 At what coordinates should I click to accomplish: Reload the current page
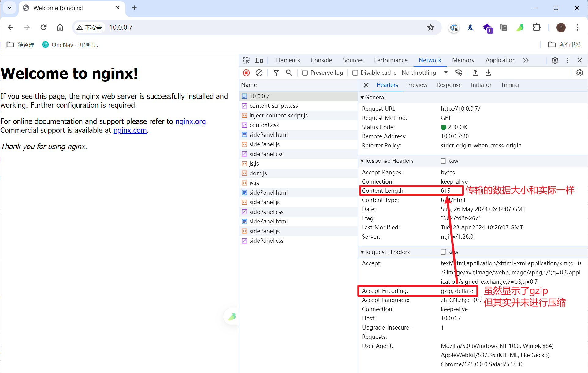coord(43,28)
